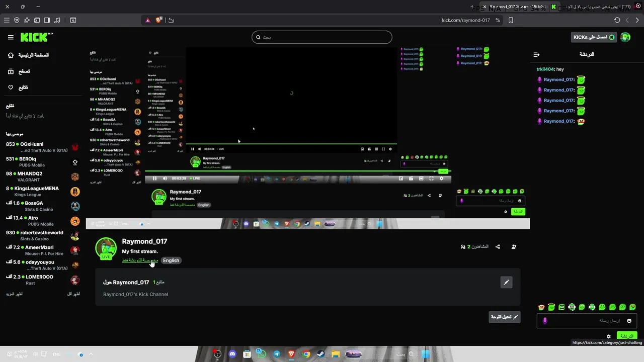The width and height of the screenshot is (644, 362).
Task: Click the purple mic icon in chat input
Action: click(x=544, y=321)
